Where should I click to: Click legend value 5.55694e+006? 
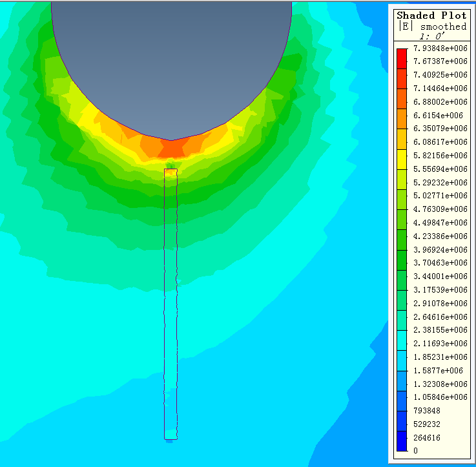440,169
